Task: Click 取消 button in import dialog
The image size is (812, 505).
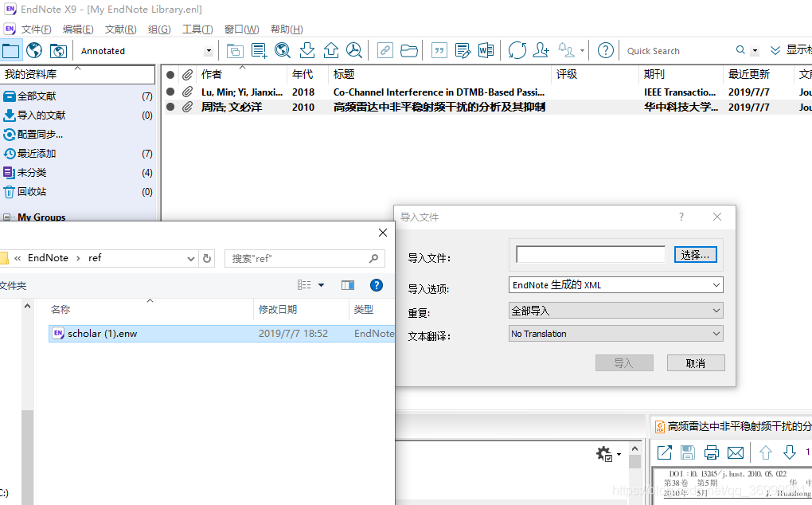Action: pyautogui.click(x=696, y=363)
